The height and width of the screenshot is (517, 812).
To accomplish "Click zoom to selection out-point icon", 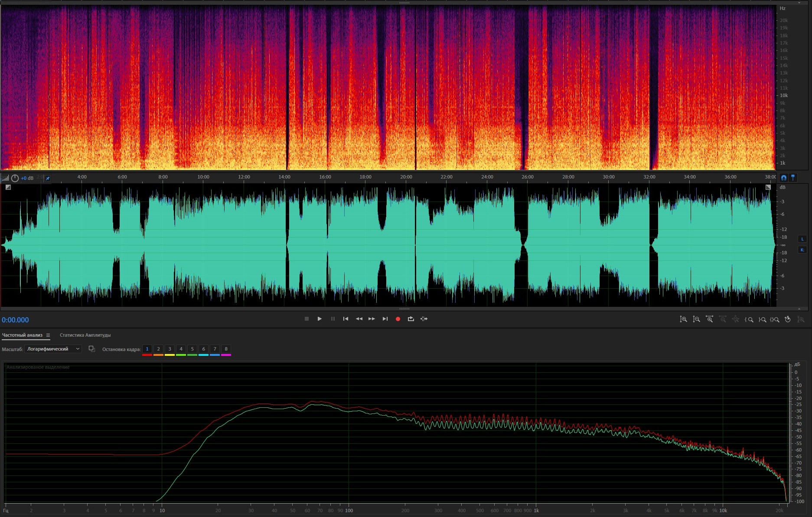I will [762, 319].
